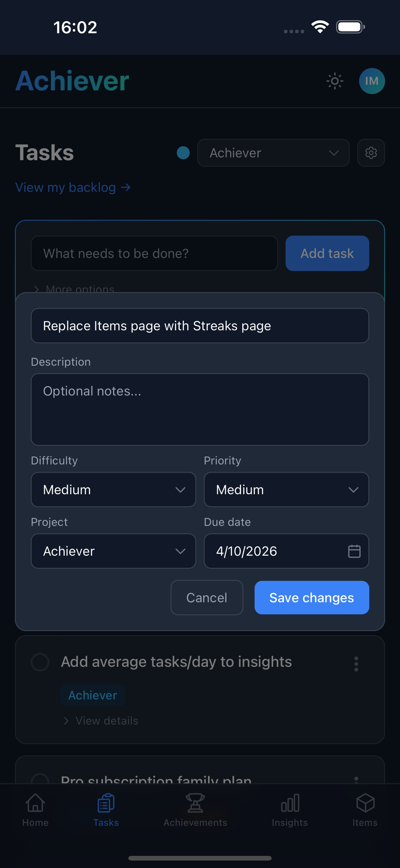Cancel editing the task

[x=207, y=598]
